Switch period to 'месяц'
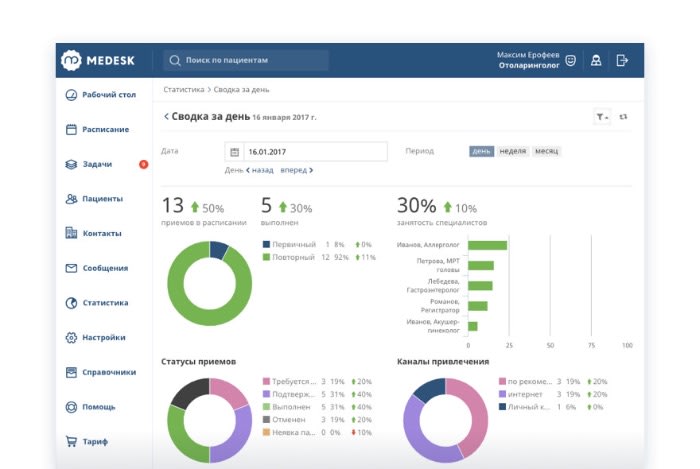The width and height of the screenshot is (700, 469). pos(546,151)
